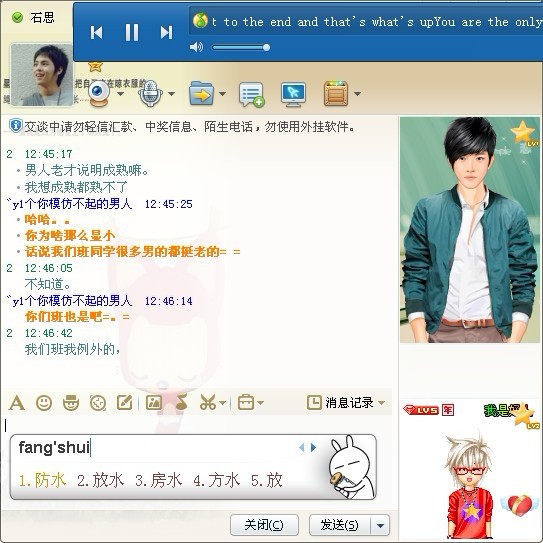Select IME candidate 2. 放水

(100, 481)
